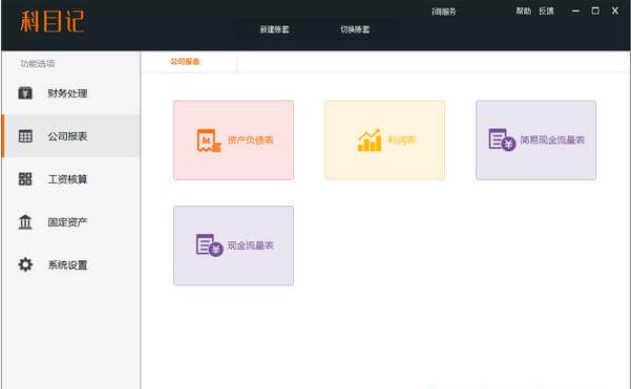Close the 科目记 window
Image resolution: width=631 pixels, height=389 pixels.
615,11
